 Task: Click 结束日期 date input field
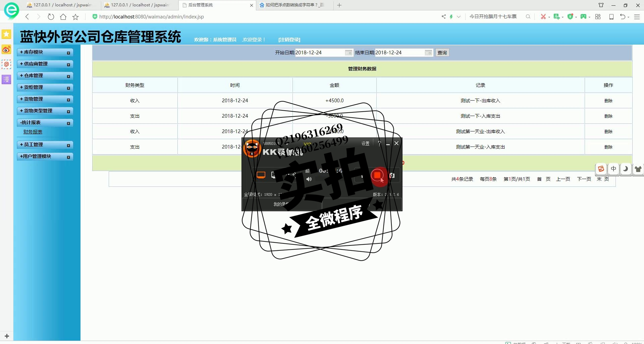coord(404,53)
